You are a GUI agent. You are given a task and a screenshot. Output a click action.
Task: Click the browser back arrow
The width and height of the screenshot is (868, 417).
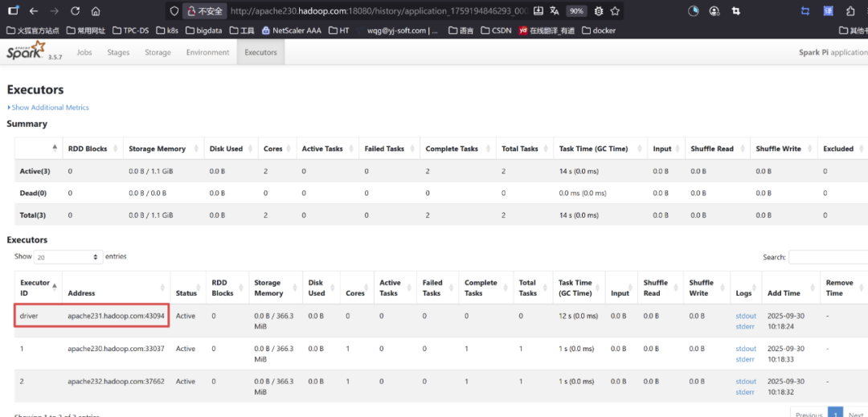pyautogui.click(x=35, y=11)
